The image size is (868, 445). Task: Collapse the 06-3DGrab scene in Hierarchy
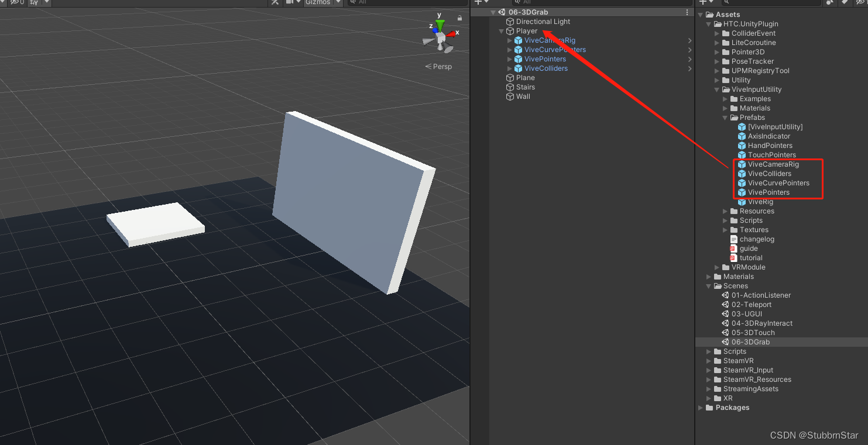pos(493,12)
